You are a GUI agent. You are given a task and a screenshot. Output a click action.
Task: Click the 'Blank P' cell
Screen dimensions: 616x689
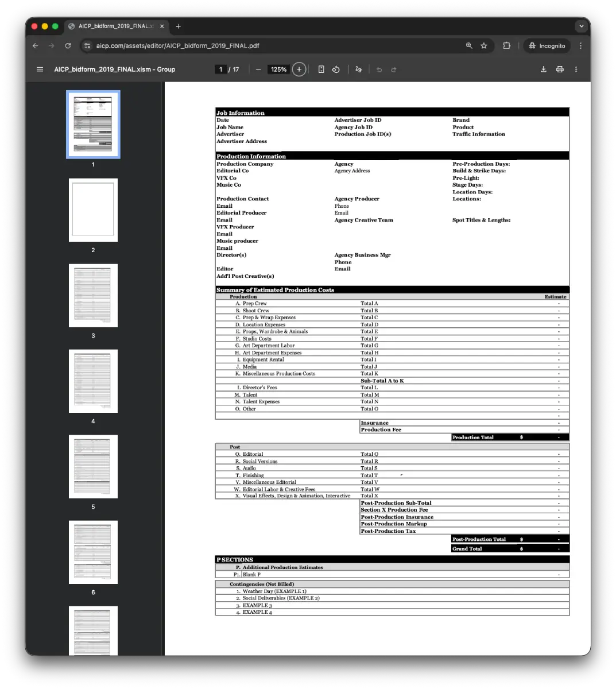pos(251,575)
